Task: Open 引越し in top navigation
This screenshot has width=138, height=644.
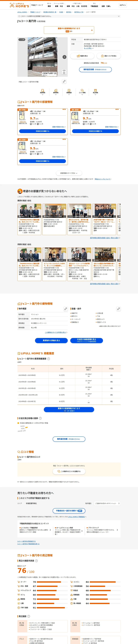Action: pos(108,6)
